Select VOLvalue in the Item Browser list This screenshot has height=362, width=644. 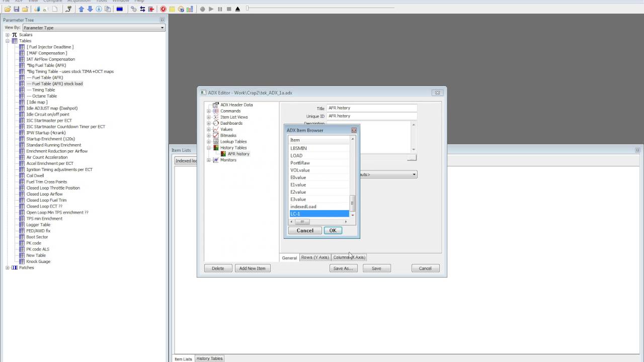point(319,170)
